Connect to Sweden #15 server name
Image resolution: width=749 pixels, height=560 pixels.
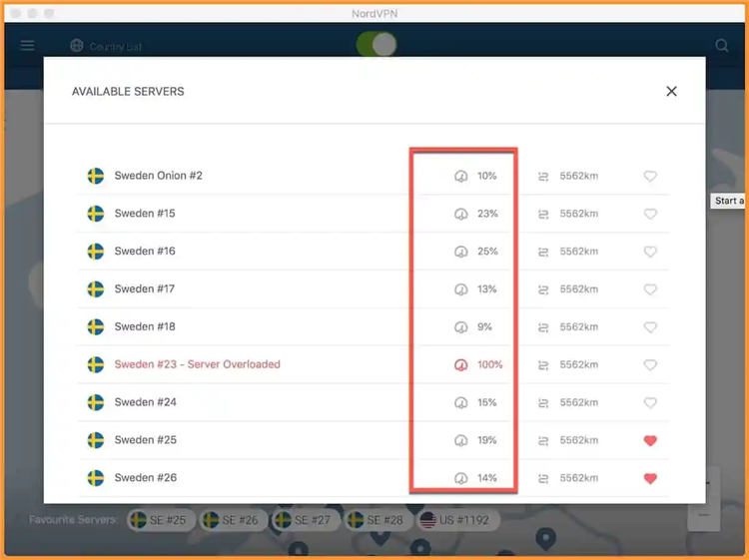point(145,214)
